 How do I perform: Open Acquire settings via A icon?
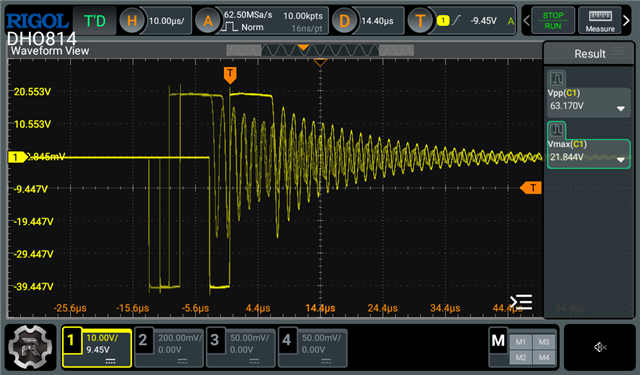pyautogui.click(x=208, y=20)
